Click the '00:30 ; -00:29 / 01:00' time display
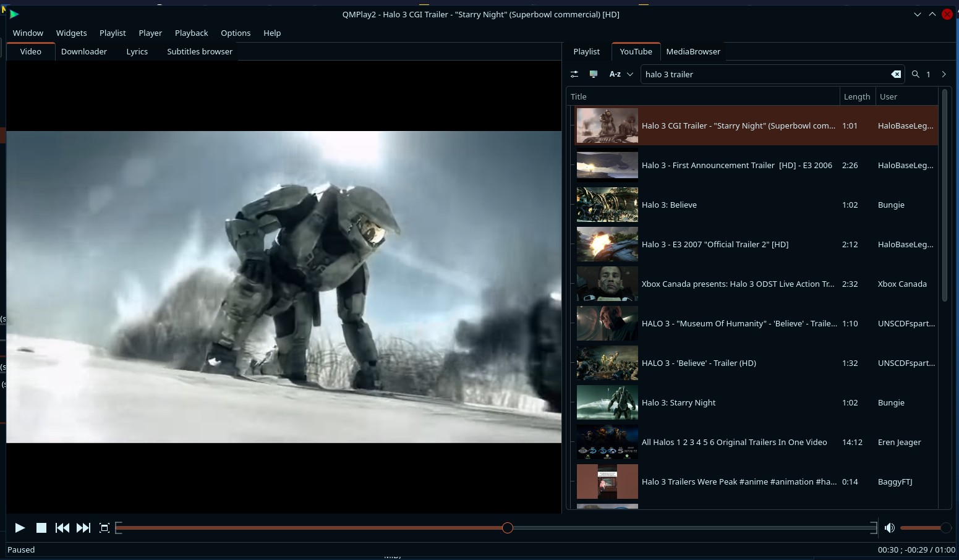 pos(916,549)
